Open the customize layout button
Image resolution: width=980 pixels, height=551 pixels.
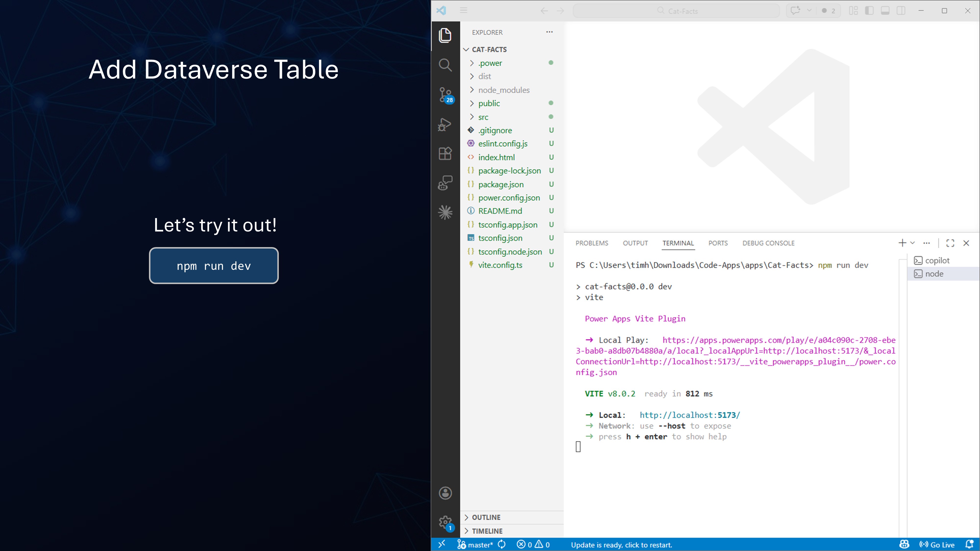point(853,11)
